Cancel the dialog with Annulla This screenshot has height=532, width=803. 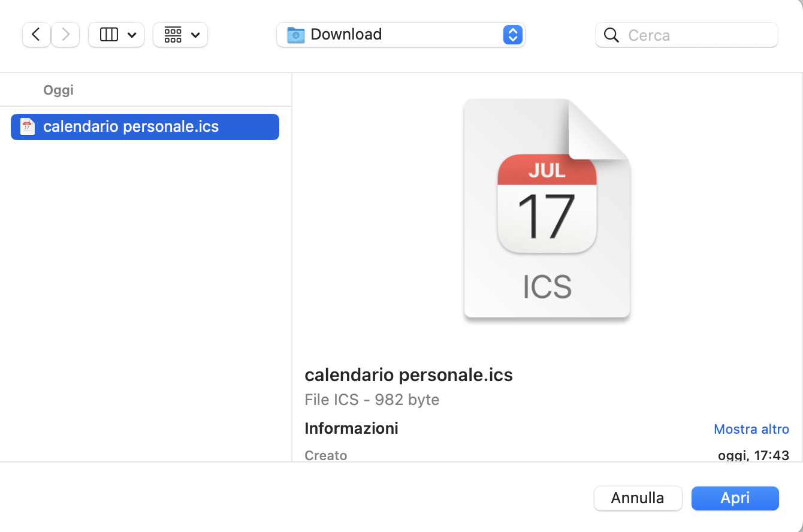(x=638, y=498)
